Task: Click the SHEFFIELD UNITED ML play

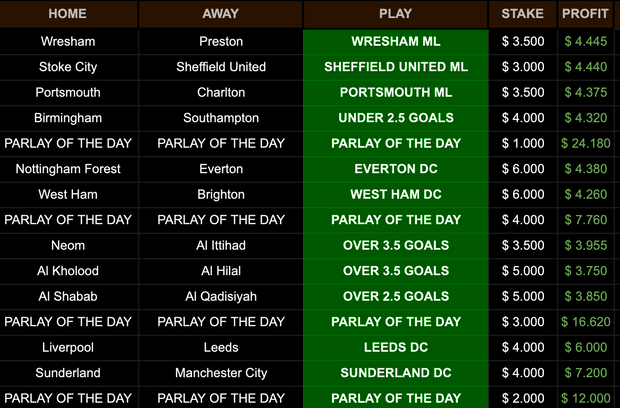Action: pos(395,67)
